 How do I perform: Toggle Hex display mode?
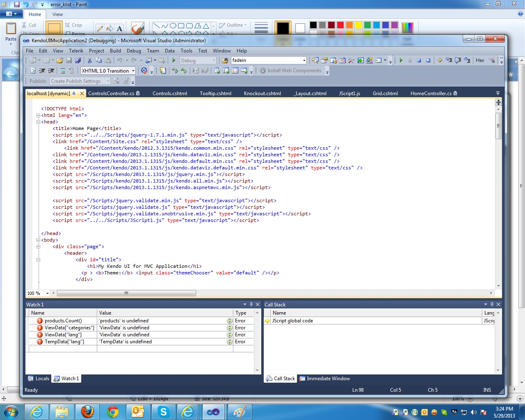[480, 60]
